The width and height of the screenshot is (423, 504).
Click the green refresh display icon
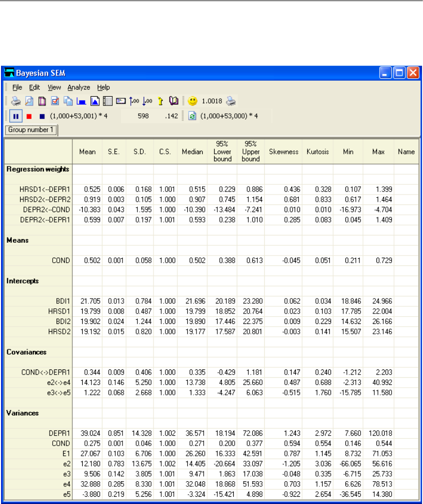(192, 116)
